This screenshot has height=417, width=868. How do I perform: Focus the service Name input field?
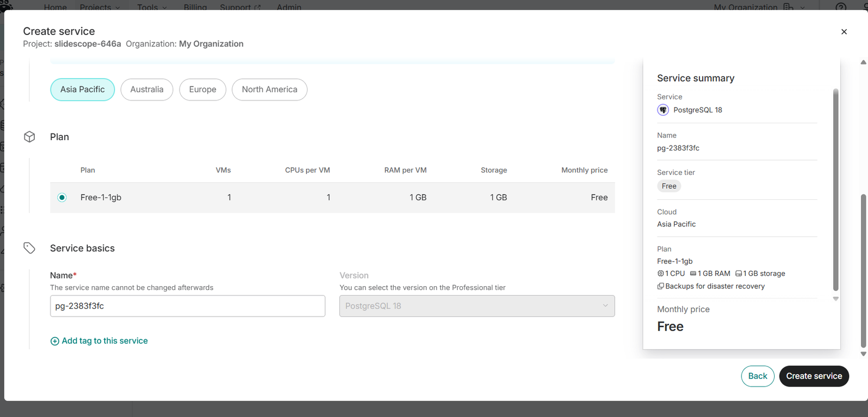(188, 306)
